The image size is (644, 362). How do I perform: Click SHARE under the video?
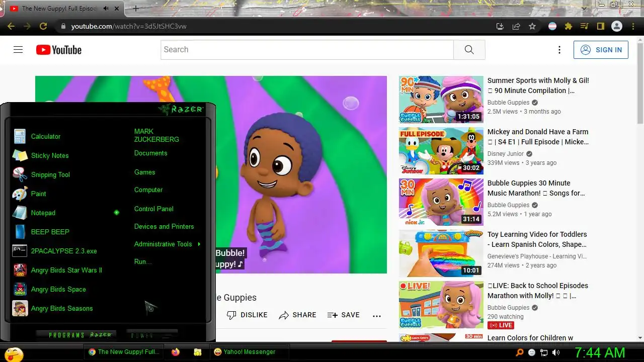click(297, 315)
